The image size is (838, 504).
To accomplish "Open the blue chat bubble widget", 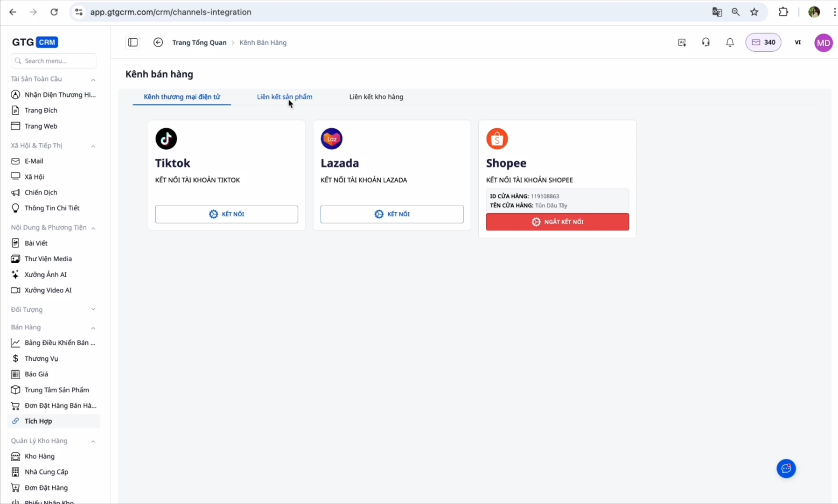I will 786,469.
